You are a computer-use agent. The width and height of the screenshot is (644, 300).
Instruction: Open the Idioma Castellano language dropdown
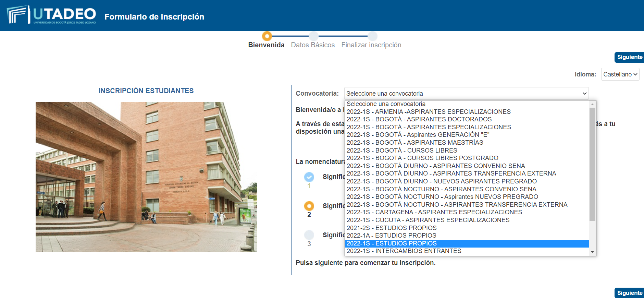pos(620,74)
